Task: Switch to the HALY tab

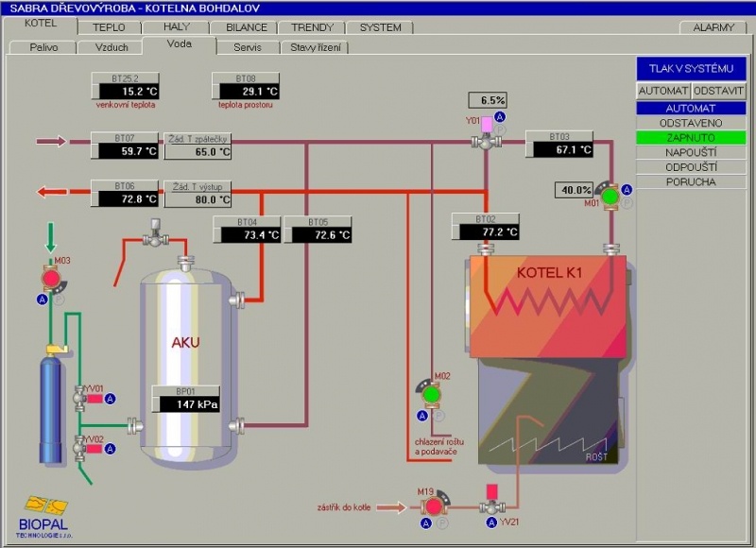Action: click(176, 27)
